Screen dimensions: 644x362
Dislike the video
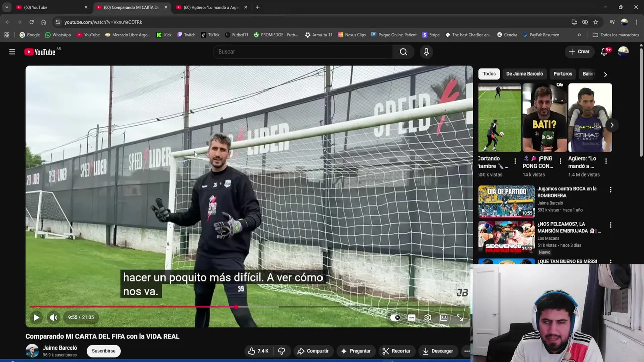click(x=282, y=351)
